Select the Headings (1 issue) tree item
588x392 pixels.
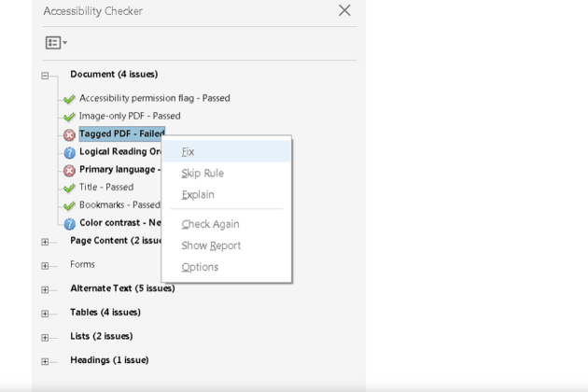[x=109, y=360]
